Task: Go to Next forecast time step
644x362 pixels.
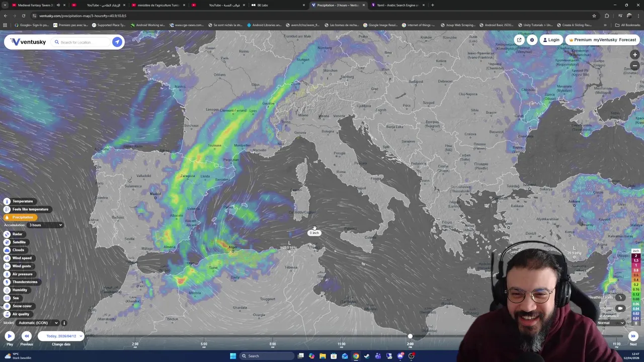Action: [x=633, y=336]
